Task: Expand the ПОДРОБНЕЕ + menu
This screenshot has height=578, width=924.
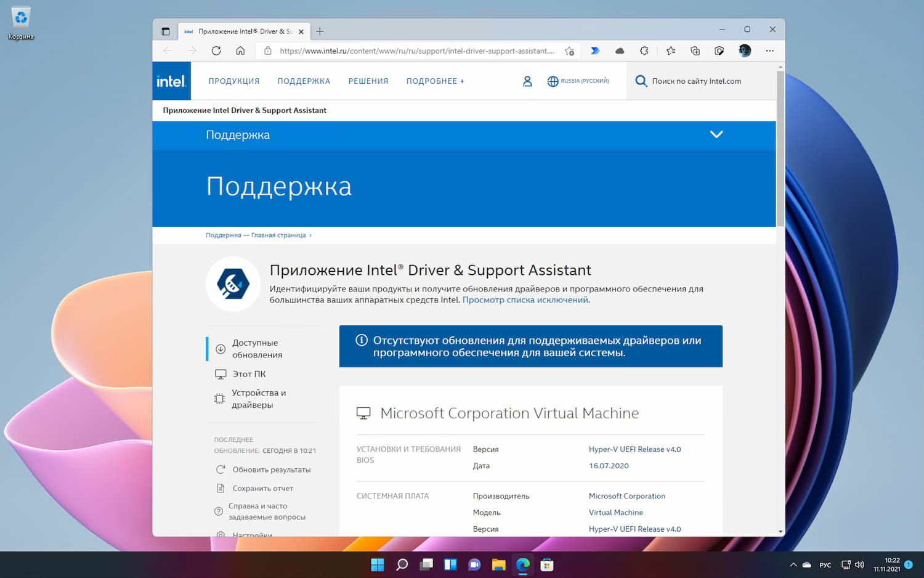Action: [436, 81]
